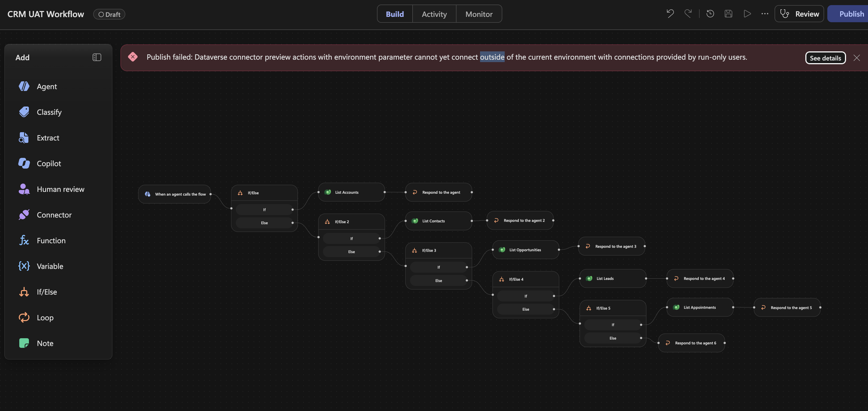Select the List Accounts node
Screen dimensions: 868x411
pyautogui.click(x=352, y=192)
